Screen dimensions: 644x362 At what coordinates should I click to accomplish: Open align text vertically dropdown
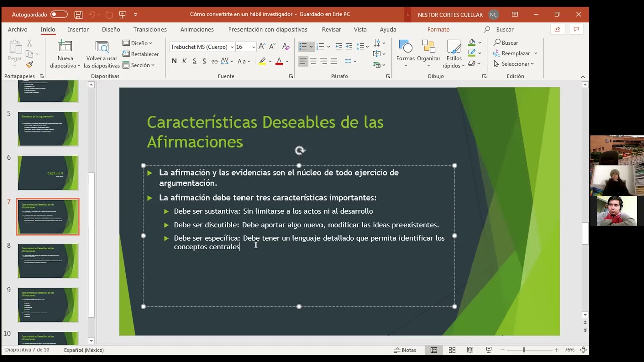(x=379, y=54)
